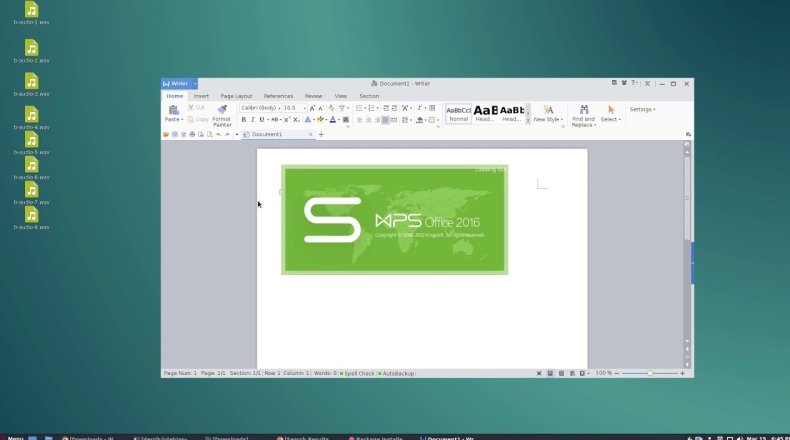
Task: Click the Find and Replace binoculars icon
Action: click(x=583, y=109)
